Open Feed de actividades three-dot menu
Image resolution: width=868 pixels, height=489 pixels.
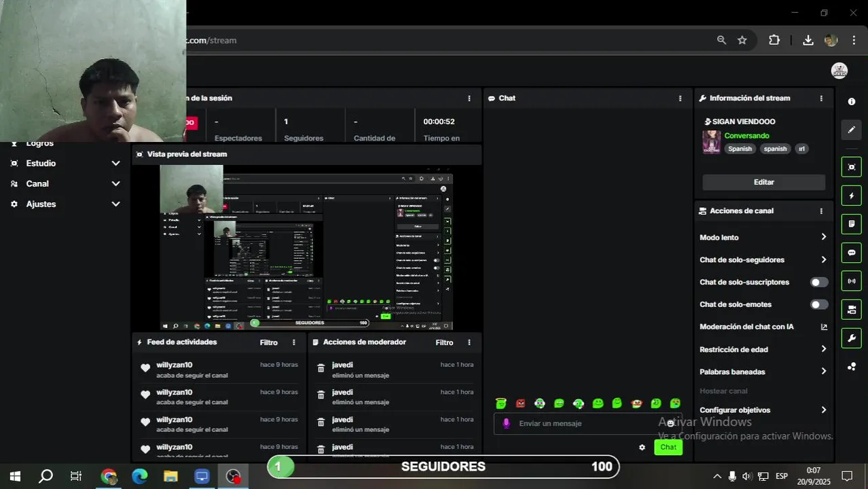coord(293,342)
